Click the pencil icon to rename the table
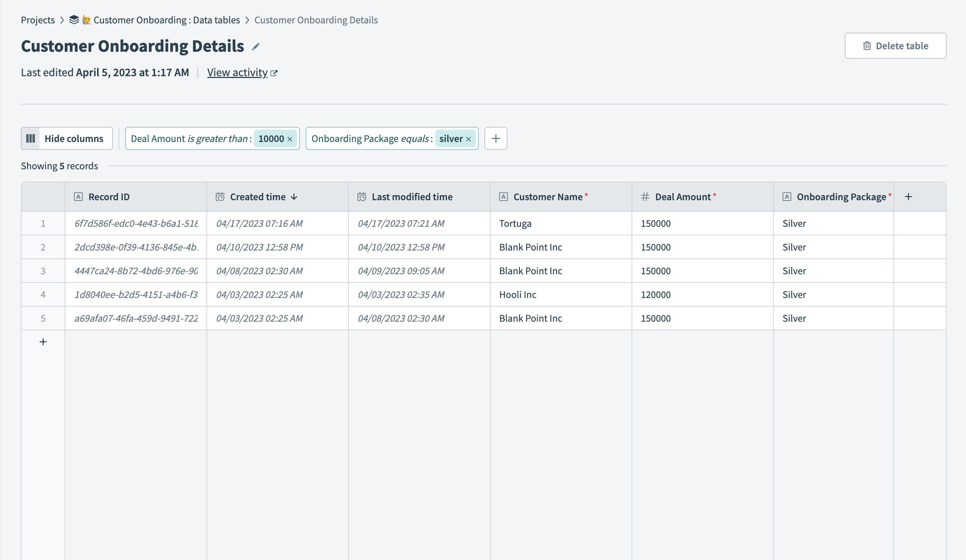Image resolution: width=966 pixels, height=560 pixels. (x=256, y=47)
